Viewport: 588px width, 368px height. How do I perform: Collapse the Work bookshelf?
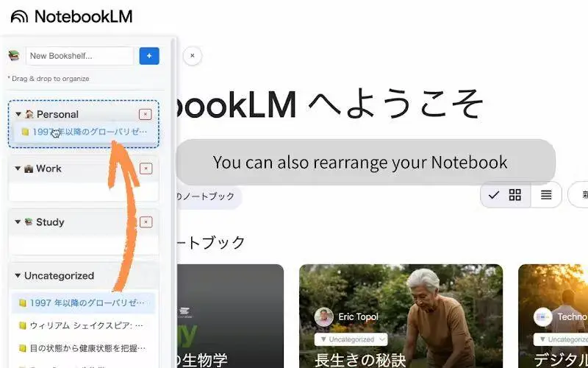(18, 169)
